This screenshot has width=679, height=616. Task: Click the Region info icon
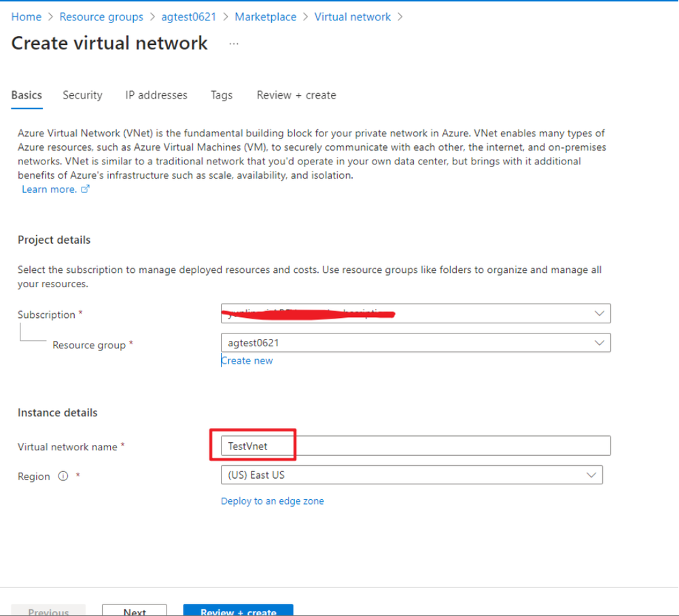(63, 476)
